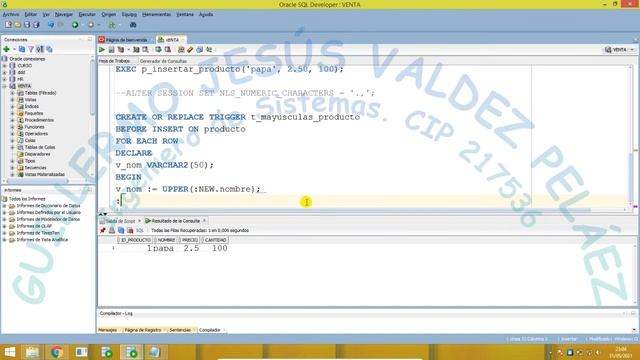Switch to Página de bienvenida tab
The height and width of the screenshot is (360, 640).
pos(126,40)
